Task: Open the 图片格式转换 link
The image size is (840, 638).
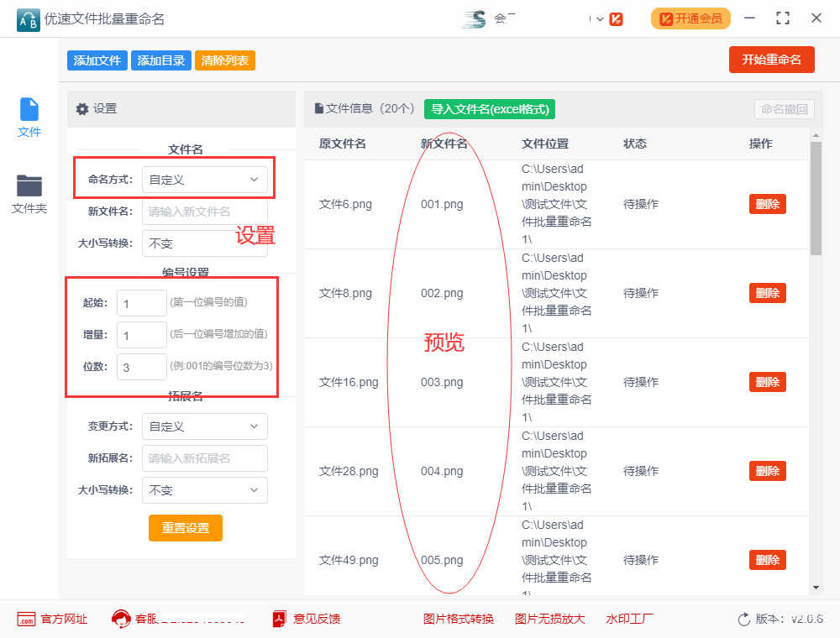Action: click(458, 620)
